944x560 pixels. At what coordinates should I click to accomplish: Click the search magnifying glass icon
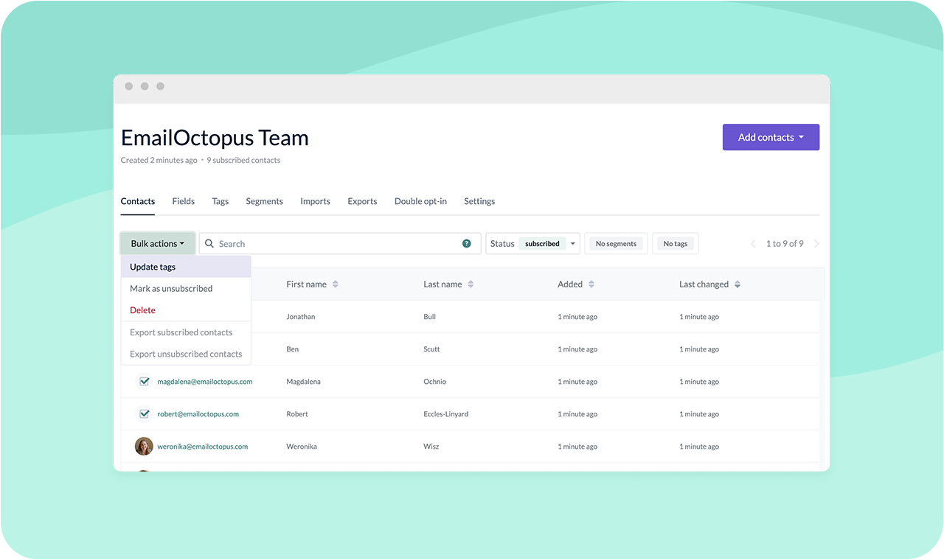click(x=209, y=244)
